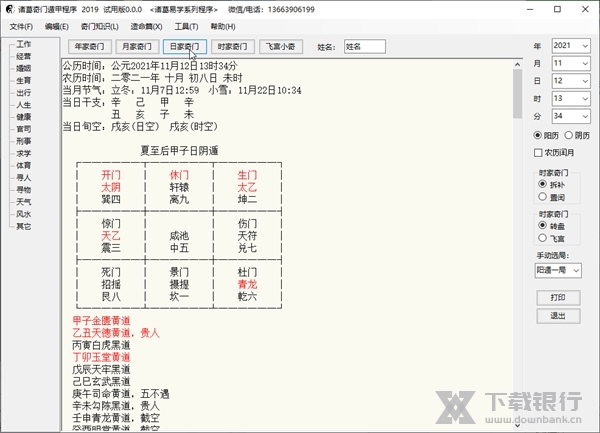This screenshot has height=433, width=600.
Task: Tick the 农历闰月 checkbox
Action: 554,153
